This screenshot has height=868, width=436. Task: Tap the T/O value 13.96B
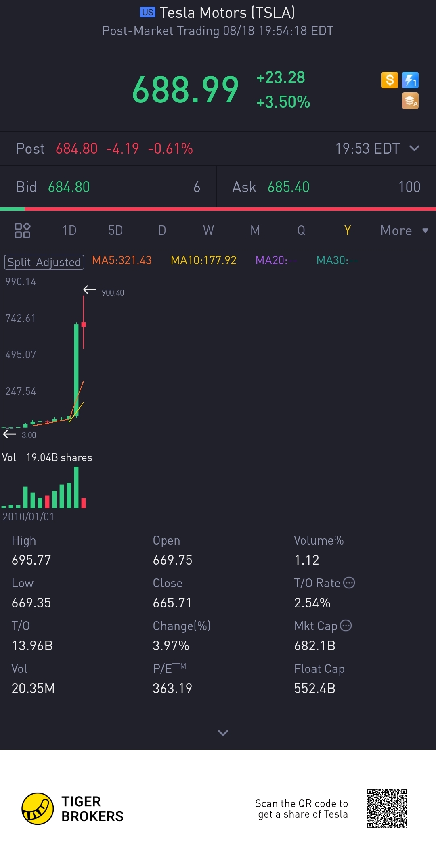tap(32, 645)
